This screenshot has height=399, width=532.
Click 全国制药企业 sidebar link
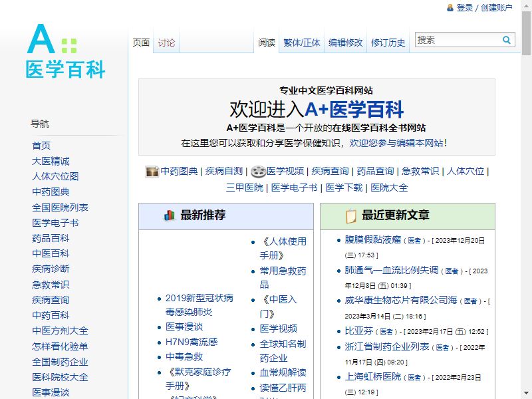(60, 362)
